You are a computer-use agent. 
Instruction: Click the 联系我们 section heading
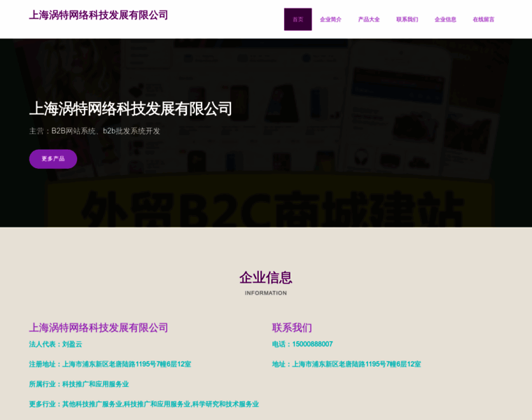tap(292, 328)
